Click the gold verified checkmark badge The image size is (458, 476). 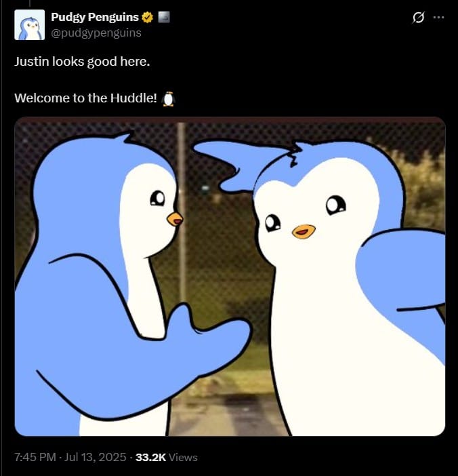(x=148, y=18)
